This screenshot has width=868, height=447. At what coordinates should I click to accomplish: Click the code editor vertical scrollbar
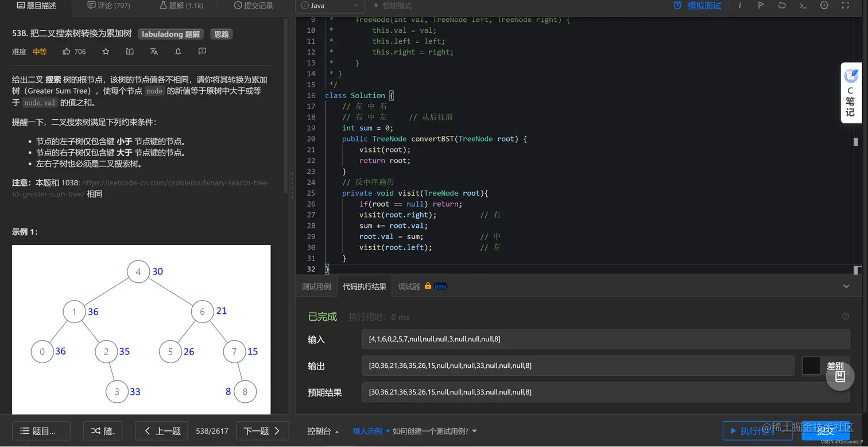click(x=856, y=141)
